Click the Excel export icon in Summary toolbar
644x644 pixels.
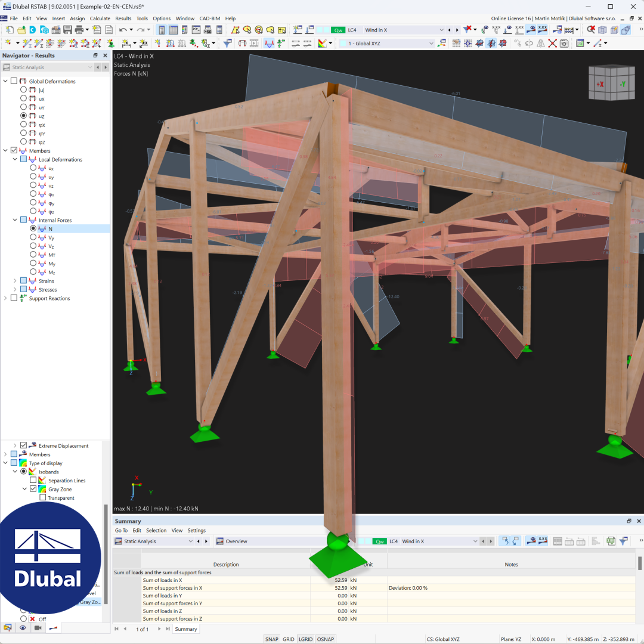(x=610, y=541)
